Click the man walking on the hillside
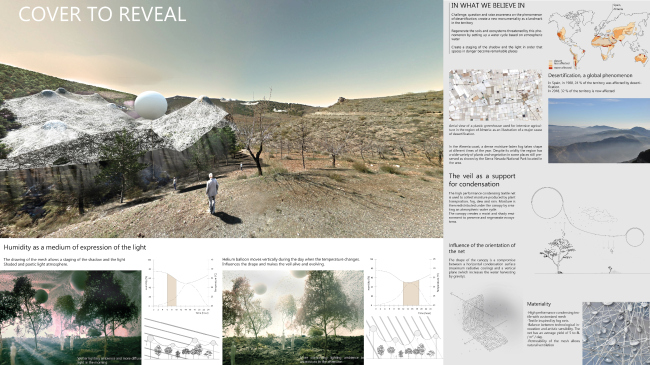Viewport: 650px width, 365px height. click(212, 193)
